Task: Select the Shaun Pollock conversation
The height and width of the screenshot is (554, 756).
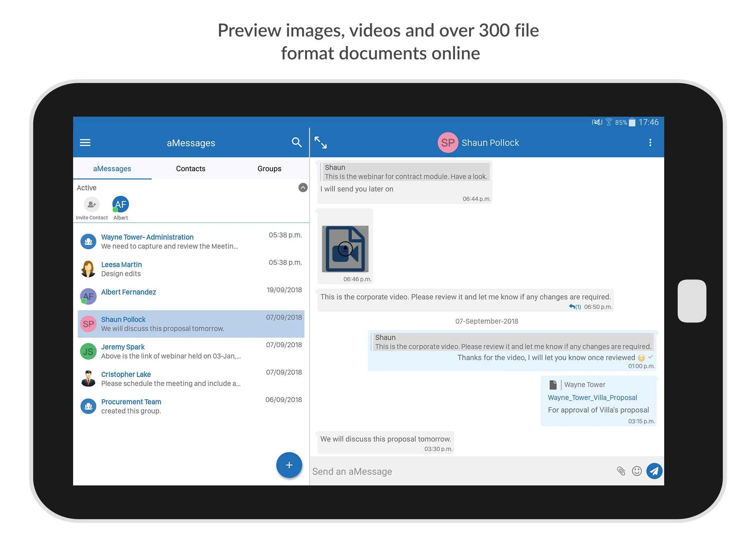Action: coord(192,323)
